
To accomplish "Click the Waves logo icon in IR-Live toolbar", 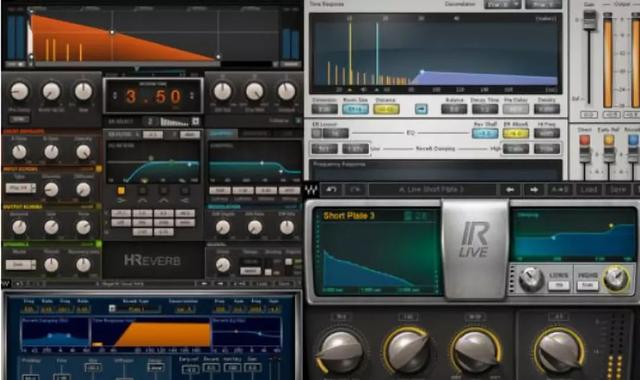I will (x=311, y=189).
